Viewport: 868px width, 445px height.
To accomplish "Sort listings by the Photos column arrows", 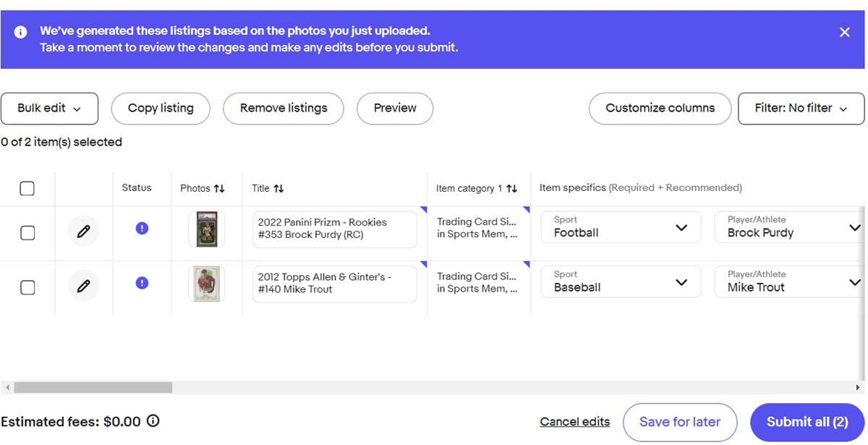I will point(219,188).
